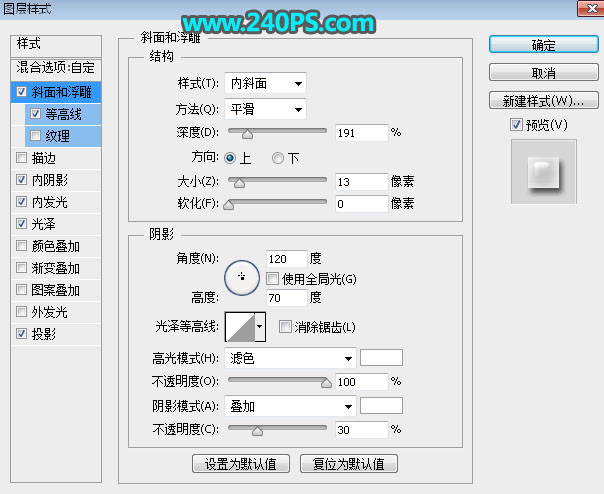The width and height of the screenshot is (604, 494).
Task: Toggle the 预览 checkbox
Action: click(x=516, y=124)
